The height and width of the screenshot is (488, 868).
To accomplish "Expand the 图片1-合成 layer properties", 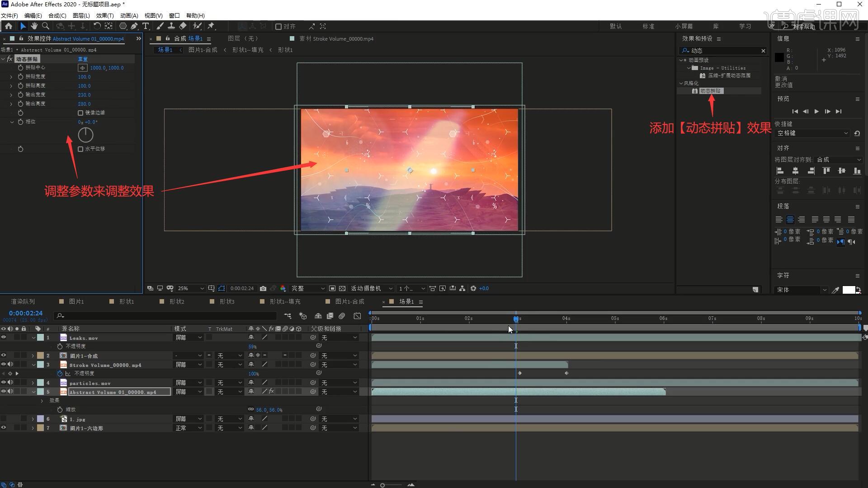I will 33,356.
